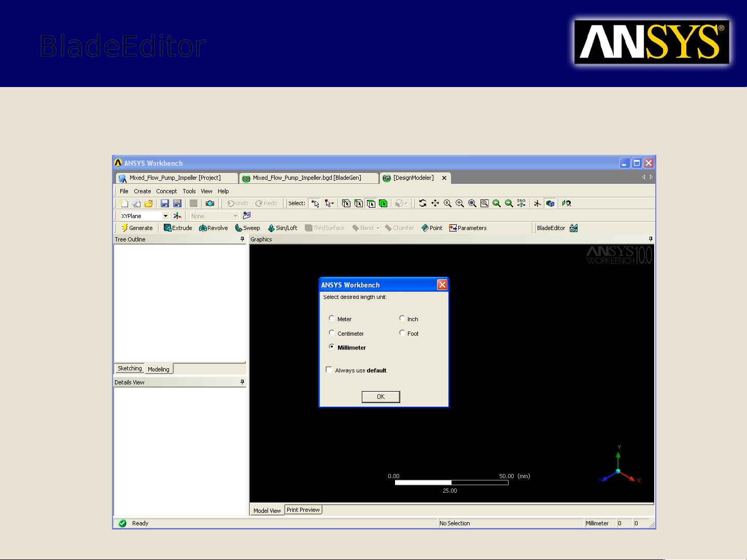
Task: Switch to Print Preview view
Action: pos(303,509)
